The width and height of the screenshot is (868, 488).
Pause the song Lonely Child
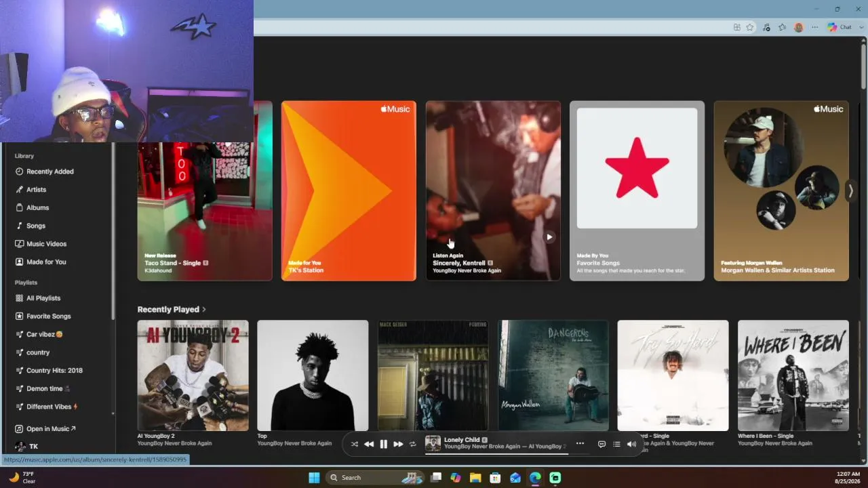pos(384,444)
